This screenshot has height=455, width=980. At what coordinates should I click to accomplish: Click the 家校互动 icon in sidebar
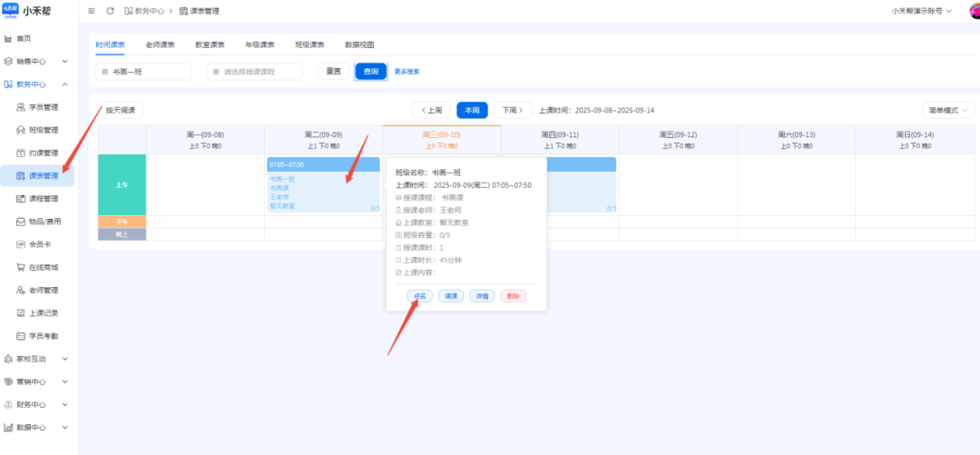click(8, 359)
